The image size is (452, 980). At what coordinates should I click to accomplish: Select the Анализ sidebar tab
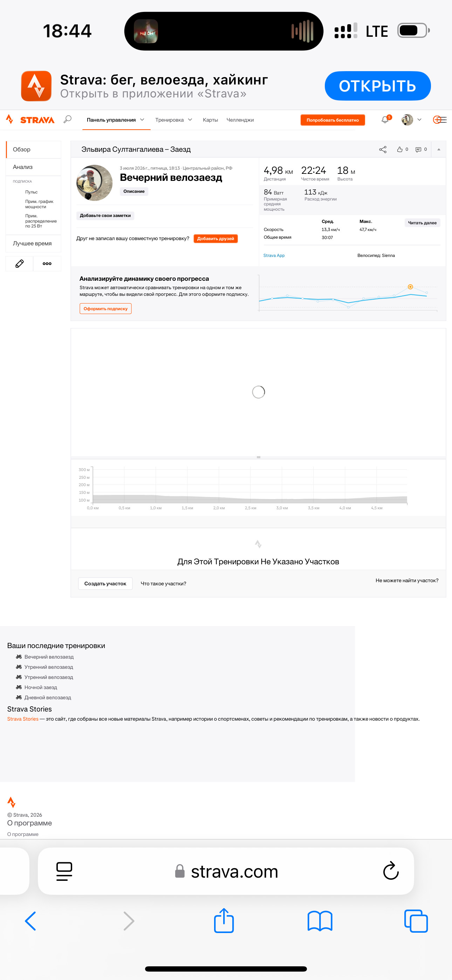[34, 167]
